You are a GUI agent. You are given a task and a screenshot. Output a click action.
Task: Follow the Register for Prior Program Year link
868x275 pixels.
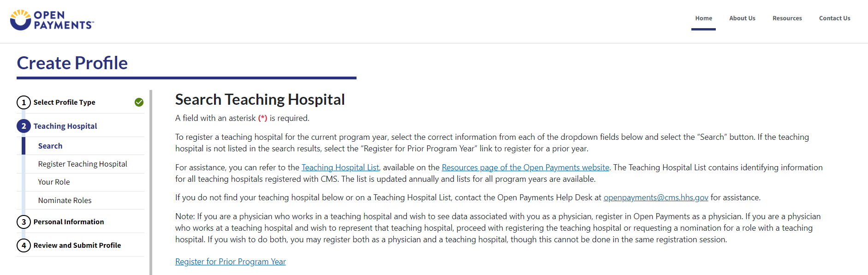point(230,262)
